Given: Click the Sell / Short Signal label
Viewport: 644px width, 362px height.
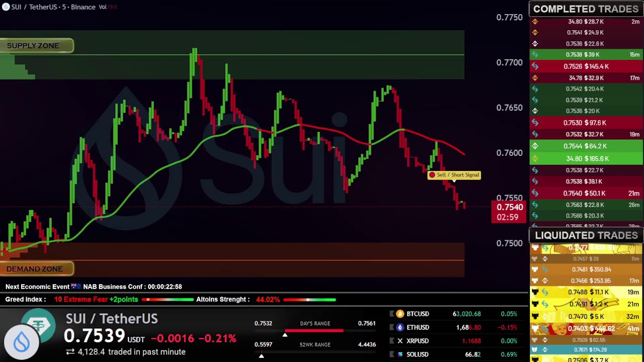Looking at the screenshot, I should pyautogui.click(x=454, y=175).
